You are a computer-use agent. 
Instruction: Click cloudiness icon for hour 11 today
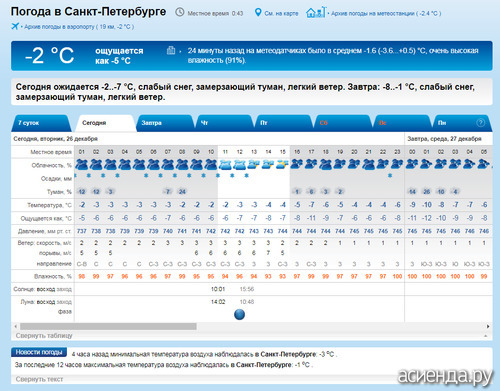click(225, 164)
